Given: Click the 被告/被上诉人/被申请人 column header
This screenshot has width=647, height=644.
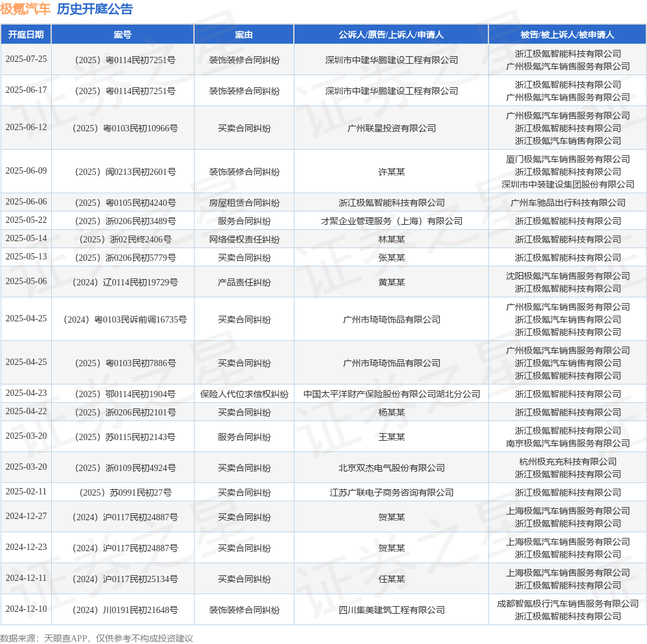Looking at the screenshot, I should (x=567, y=35).
